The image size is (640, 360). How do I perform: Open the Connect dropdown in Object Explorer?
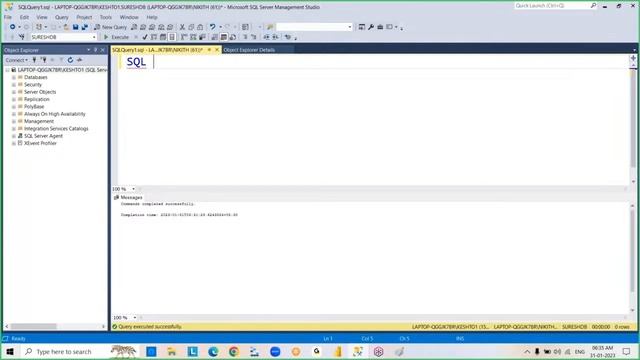click(17, 60)
